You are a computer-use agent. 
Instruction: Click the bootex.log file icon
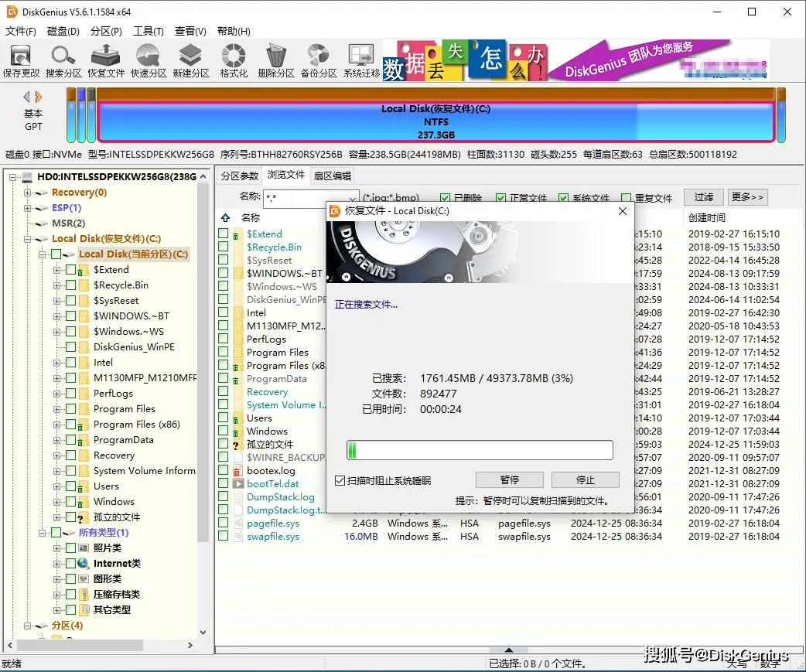click(237, 471)
